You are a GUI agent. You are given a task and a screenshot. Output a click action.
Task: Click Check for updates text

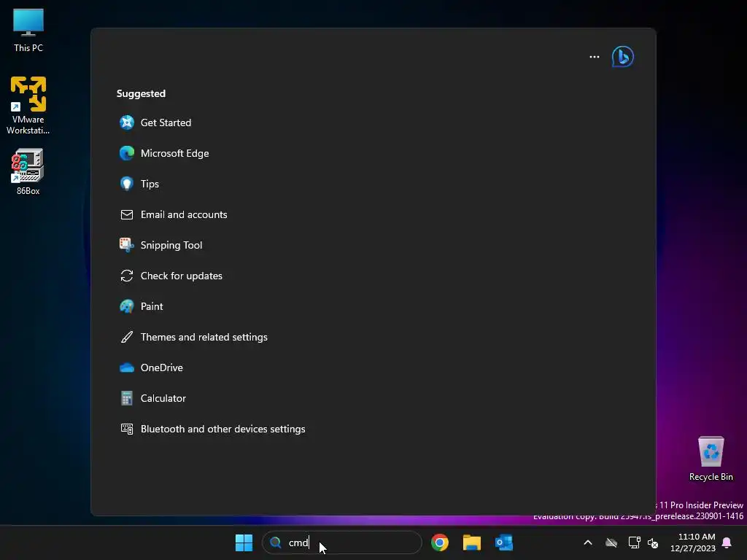tap(182, 276)
